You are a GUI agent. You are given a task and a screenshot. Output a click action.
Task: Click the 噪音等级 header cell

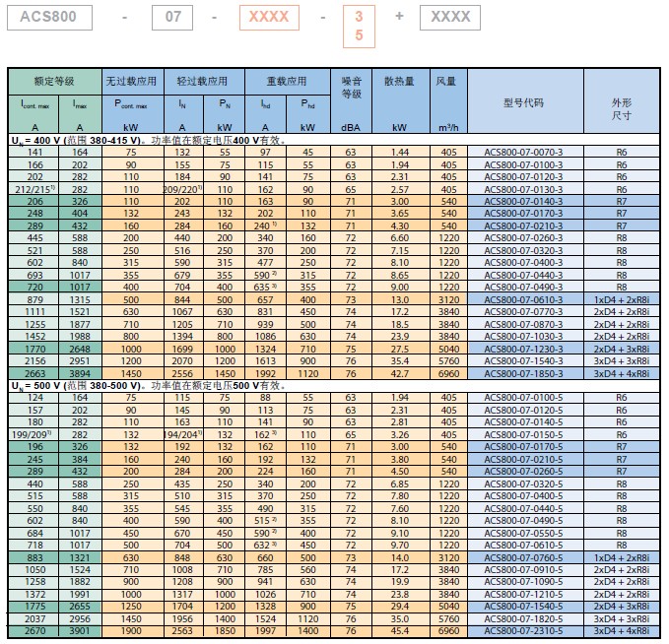pos(351,88)
